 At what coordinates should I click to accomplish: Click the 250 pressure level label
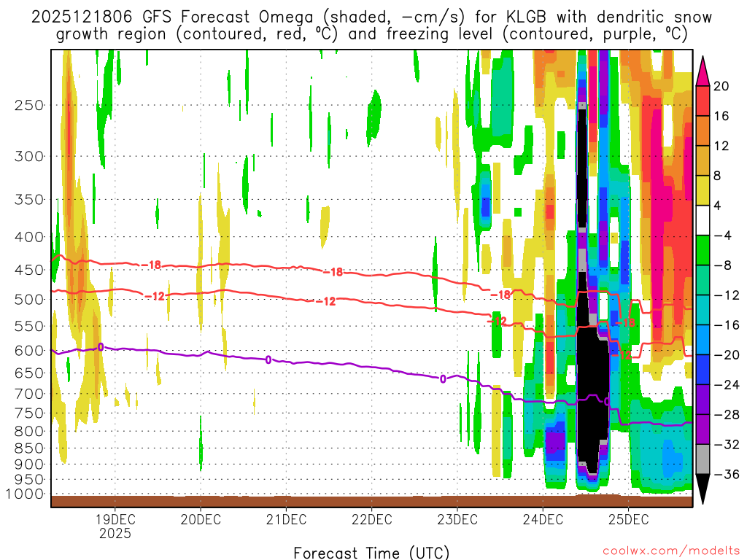pyautogui.click(x=29, y=105)
